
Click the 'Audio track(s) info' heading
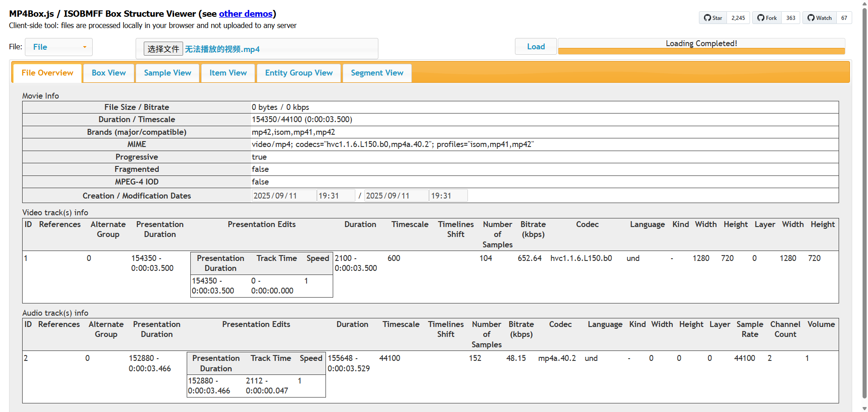pos(55,313)
